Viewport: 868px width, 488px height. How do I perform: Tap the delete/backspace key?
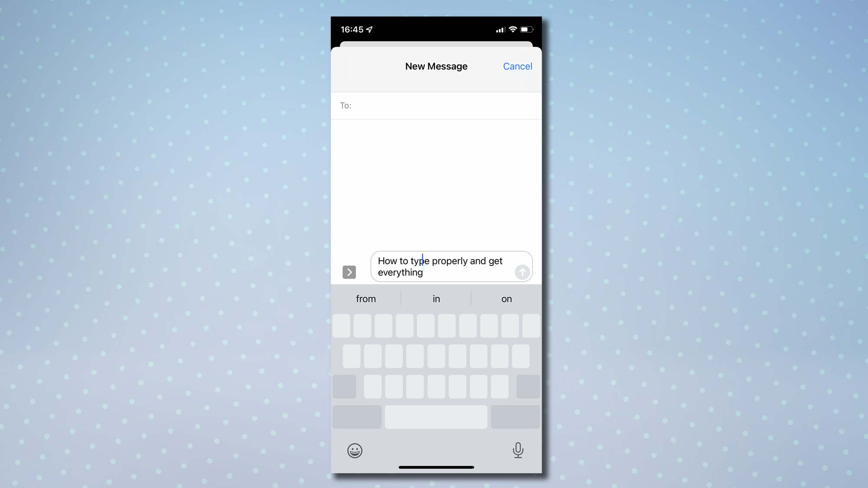pyautogui.click(x=527, y=386)
